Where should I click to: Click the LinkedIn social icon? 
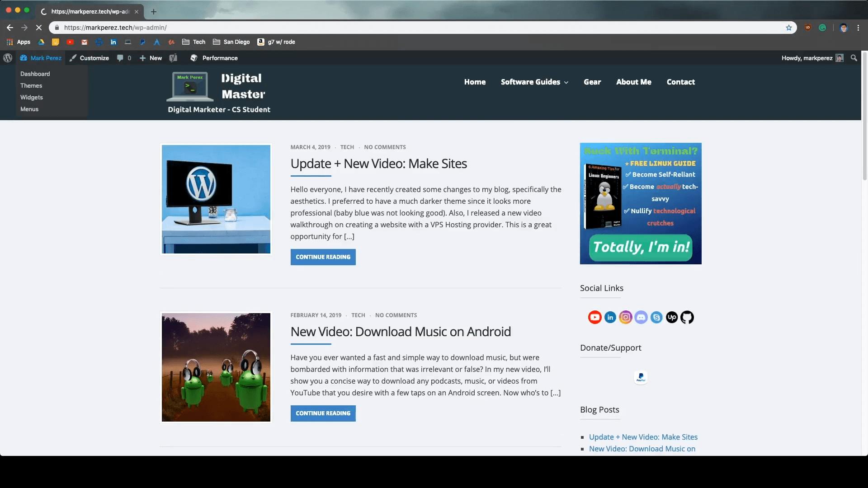click(610, 317)
